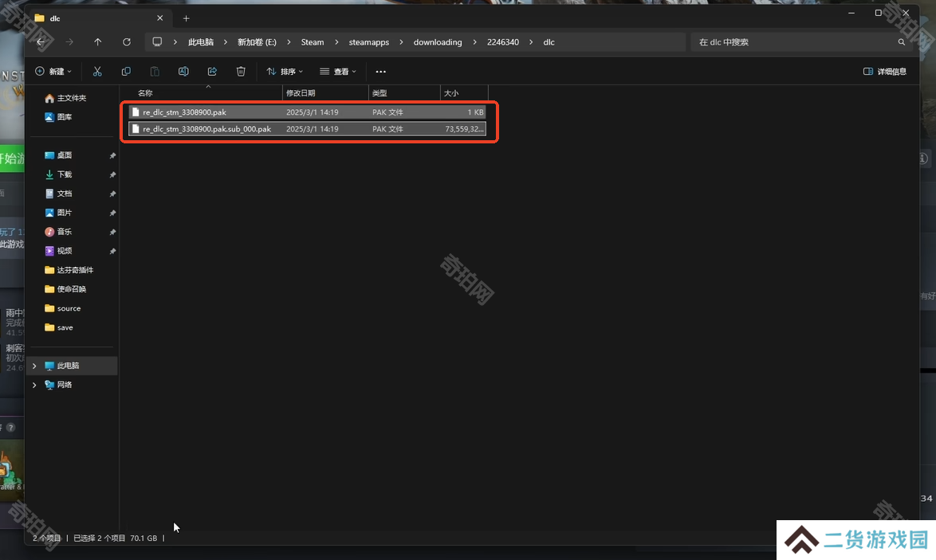
Task: Open the 排序 sort dropdown
Action: [285, 72]
